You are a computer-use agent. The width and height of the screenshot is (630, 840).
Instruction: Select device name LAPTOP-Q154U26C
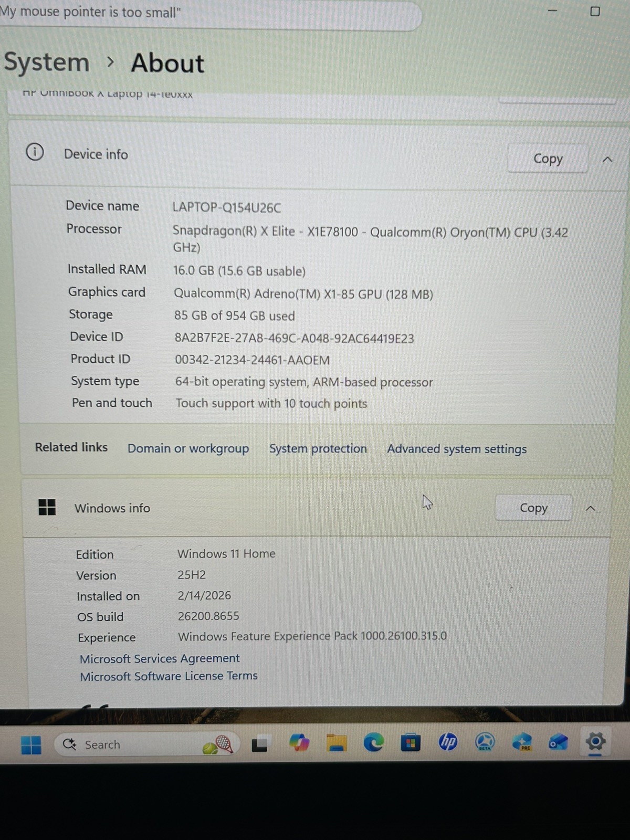pyautogui.click(x=227, y=207)
